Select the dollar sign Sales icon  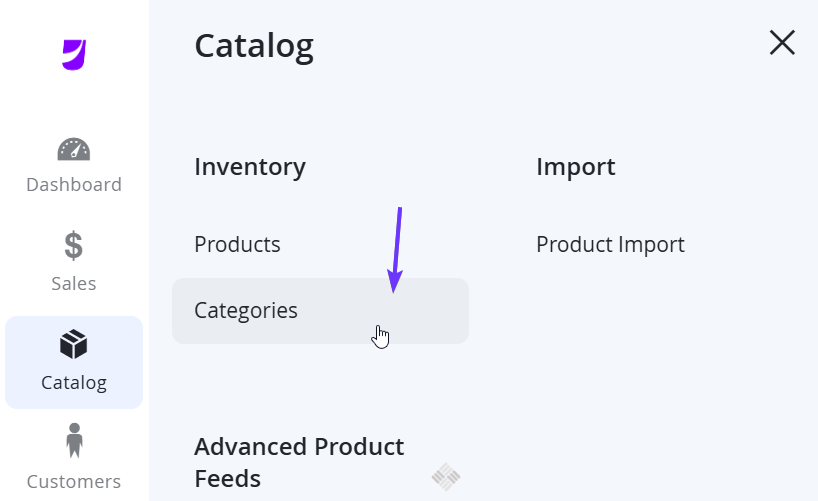click(74, 245)
